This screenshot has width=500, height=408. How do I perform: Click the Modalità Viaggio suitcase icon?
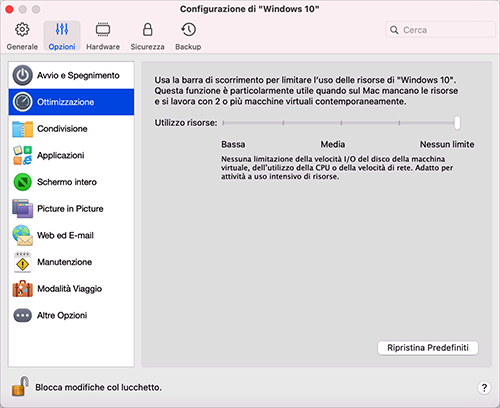coord(22,289)
